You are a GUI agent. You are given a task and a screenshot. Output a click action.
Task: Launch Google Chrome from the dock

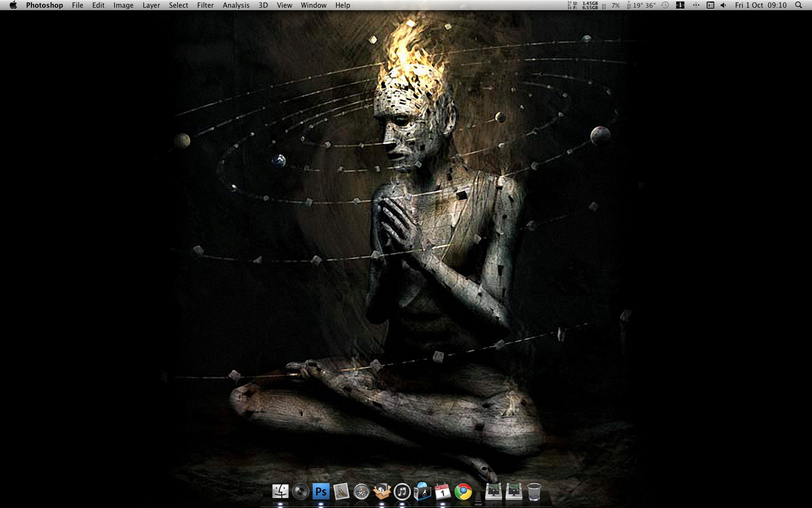(463, 492)
